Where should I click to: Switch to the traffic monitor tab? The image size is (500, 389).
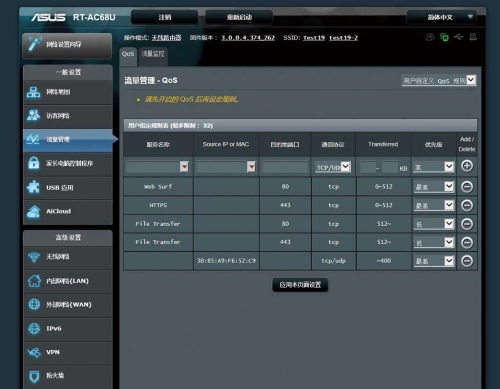(153, 54)
